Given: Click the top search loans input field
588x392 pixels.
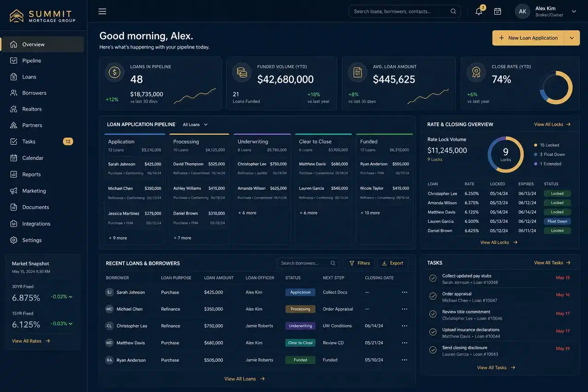Looking at the screenshot, I should [405, 11].
